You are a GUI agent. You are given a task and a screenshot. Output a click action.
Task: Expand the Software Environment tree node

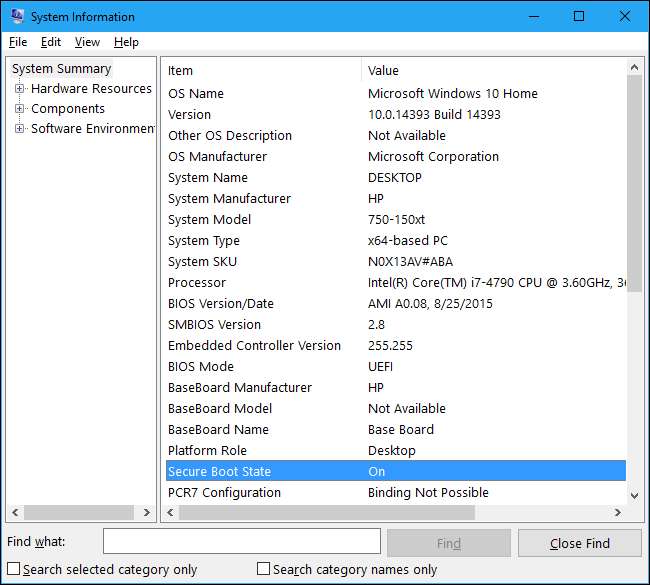(x=19, y=129)
